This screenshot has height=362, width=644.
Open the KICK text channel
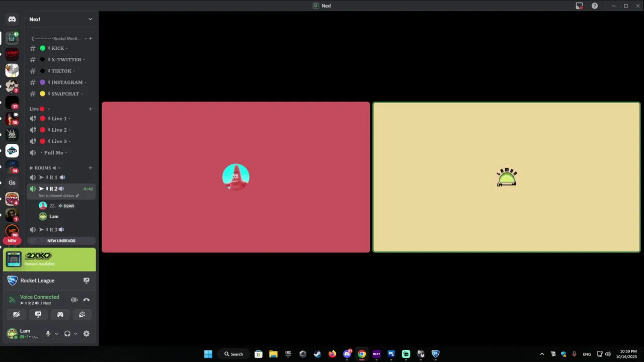coord(61,48)
